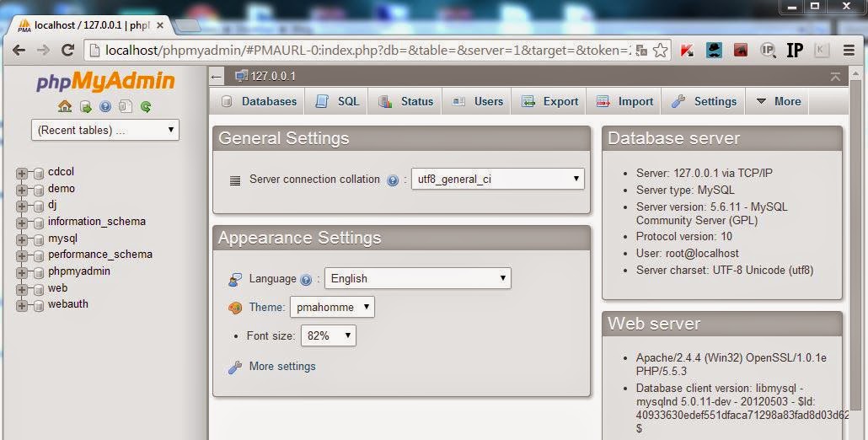The width and height of the screenshot is (868, 440).
Task: Click the cdcol database icon
Action: tap(39, 174)
